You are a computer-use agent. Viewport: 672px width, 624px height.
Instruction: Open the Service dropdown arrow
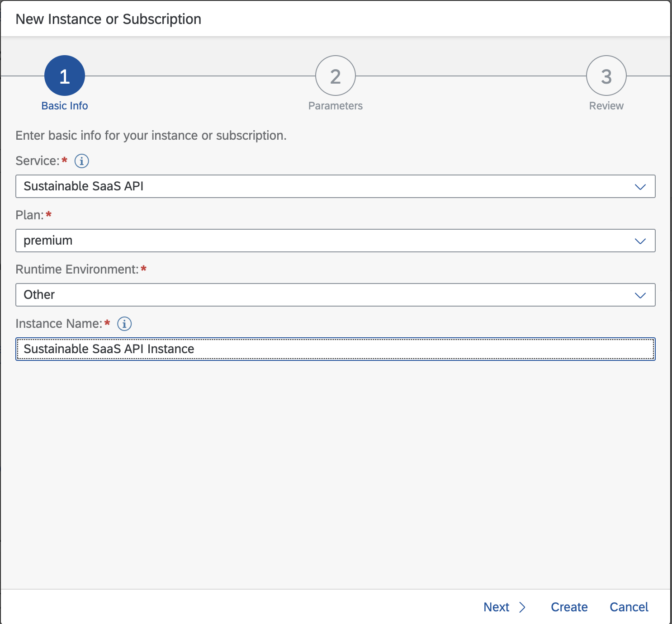640,187
